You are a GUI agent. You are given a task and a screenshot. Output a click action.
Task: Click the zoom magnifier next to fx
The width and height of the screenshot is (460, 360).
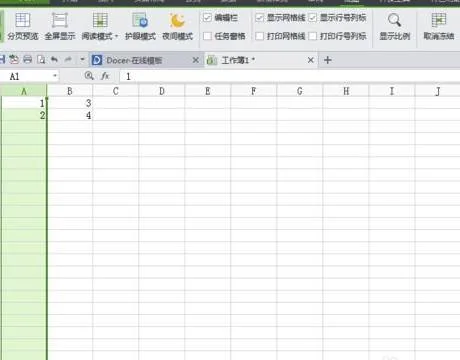[x=89, y=76]
